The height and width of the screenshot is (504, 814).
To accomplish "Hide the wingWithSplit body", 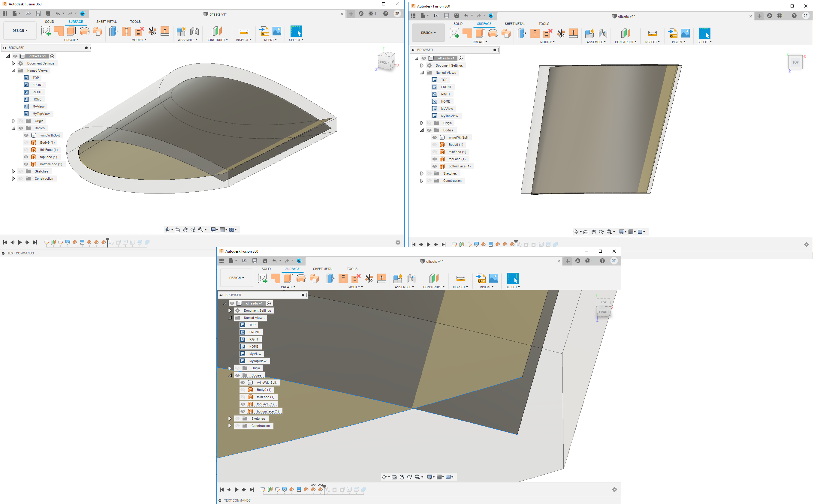I will click(26, 135).
